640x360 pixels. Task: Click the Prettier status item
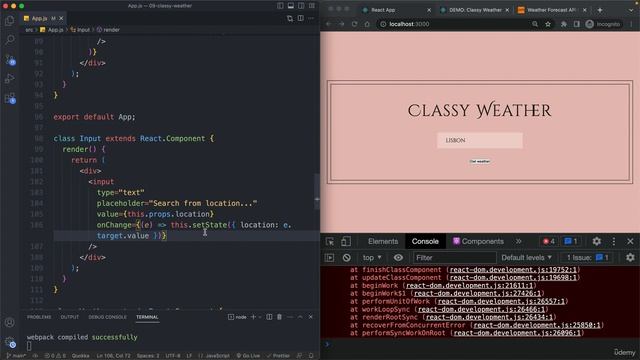click(278, 356)
